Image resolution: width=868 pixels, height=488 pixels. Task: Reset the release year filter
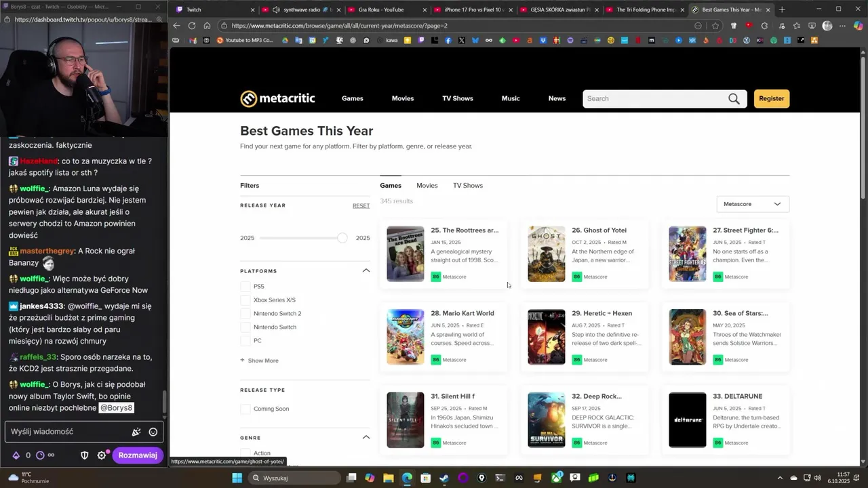(361, 206)
